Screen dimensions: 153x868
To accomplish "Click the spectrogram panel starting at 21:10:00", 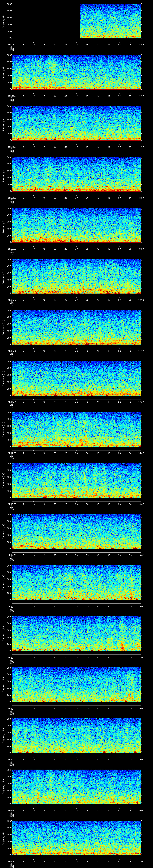I will point(77,327).
